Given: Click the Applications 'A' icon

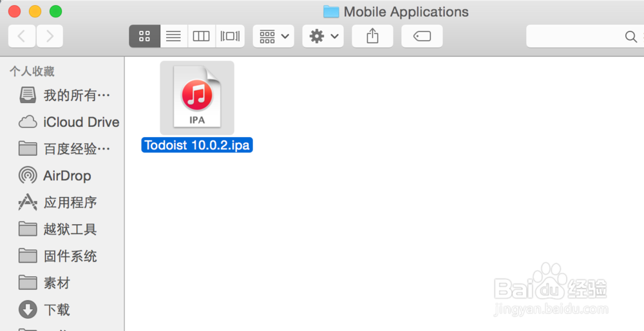Looking at the screenshot, I should pos(28,202).
